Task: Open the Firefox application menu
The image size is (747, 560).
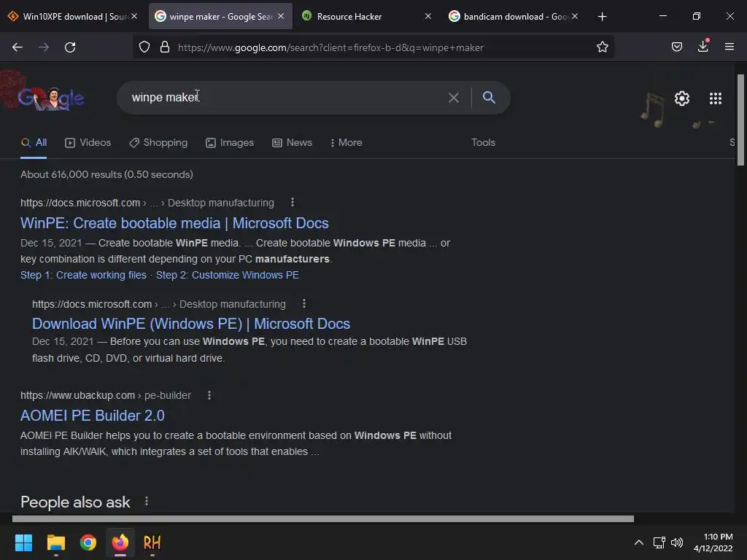Action: 729,47
